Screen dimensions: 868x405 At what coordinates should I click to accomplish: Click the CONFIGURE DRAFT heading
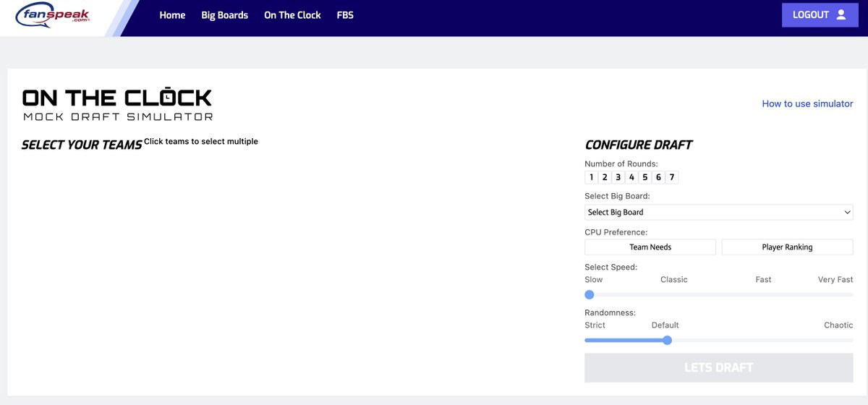point(639,145)
